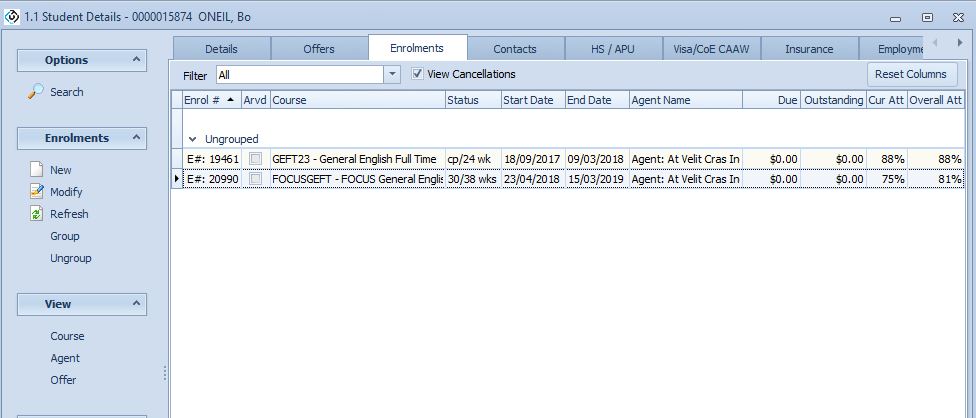Click the sort arrow on Enrol # column
This screenshot has width=976, height=418.
231,100
